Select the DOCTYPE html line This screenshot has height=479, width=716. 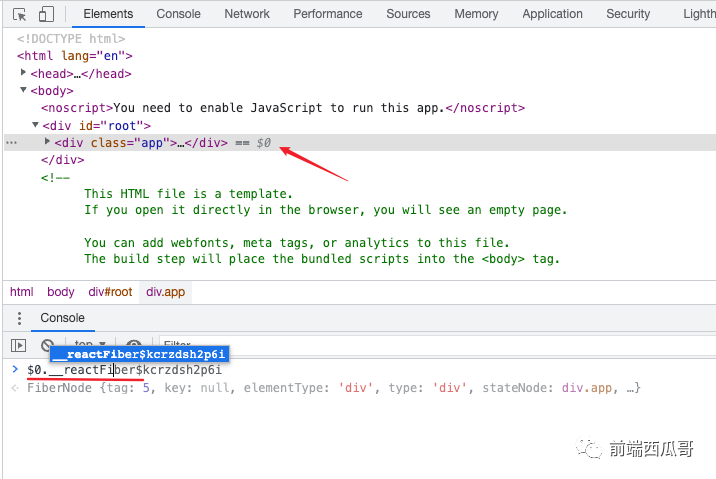pyautogui.click(x=71, y=39)
